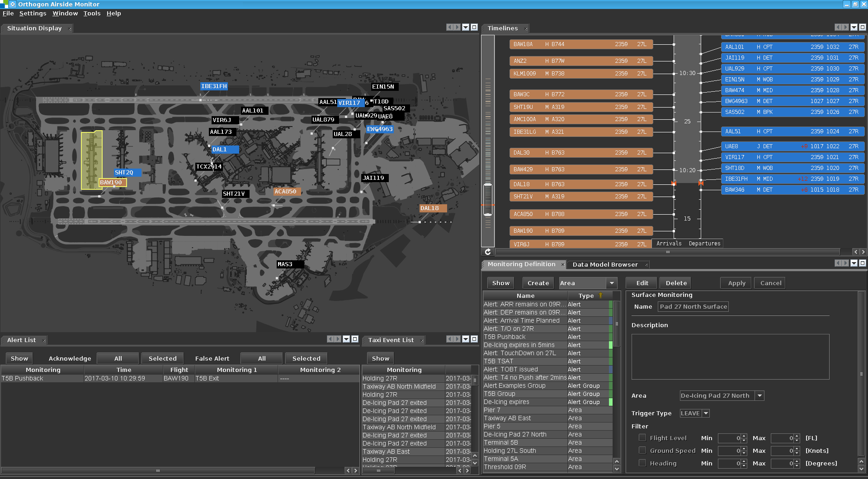
Task: Expand the De-Icing Pad 27 North area dropdown
Action: [759, 395]
